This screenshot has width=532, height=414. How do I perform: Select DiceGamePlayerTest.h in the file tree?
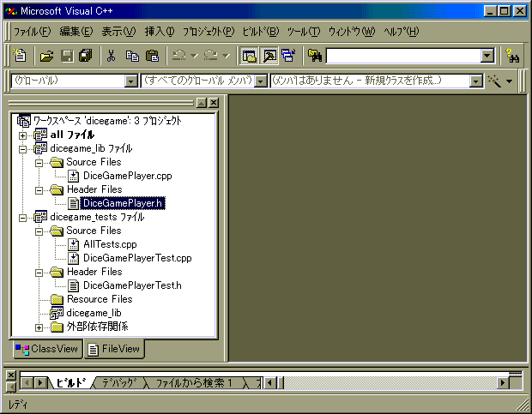[132, 285]
